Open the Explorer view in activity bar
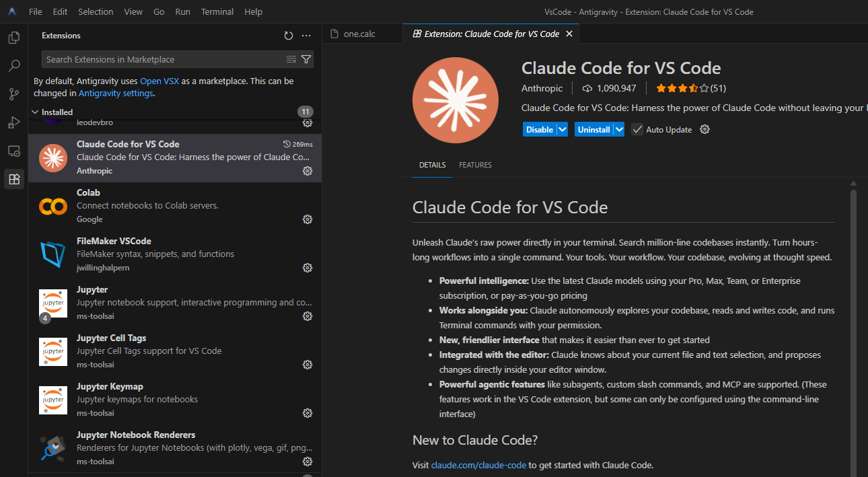 pos(13,38)
